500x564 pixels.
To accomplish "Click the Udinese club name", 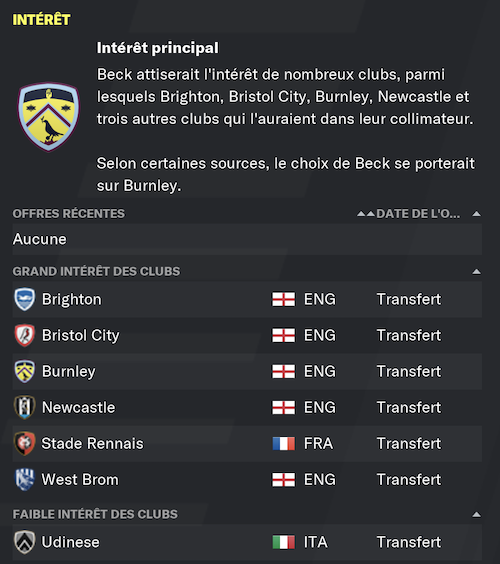I will (x=71, y=542).
